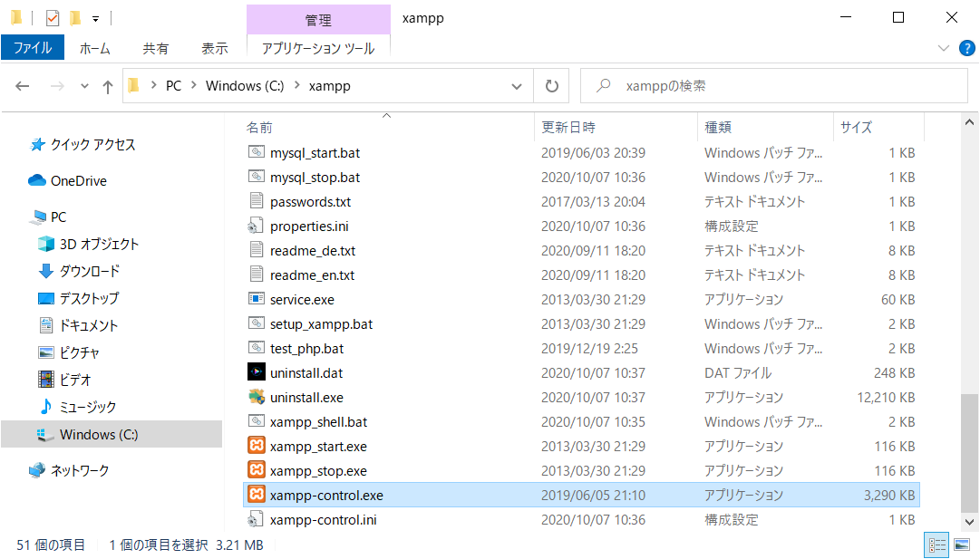Switch to details view layout icon
Image resolution: width=980 pixels, height=559 pixels.
tap(936, 545)
